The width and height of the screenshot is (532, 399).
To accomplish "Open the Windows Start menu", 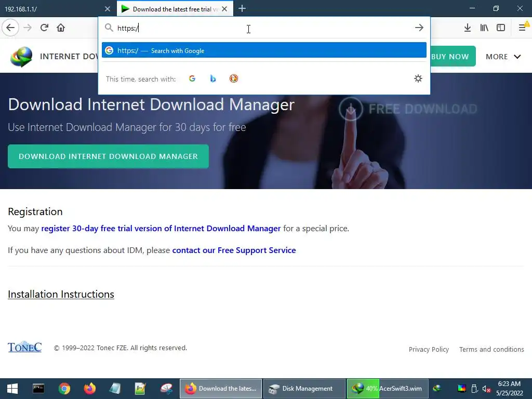I will pyautogui.click(x=12, y=389).
